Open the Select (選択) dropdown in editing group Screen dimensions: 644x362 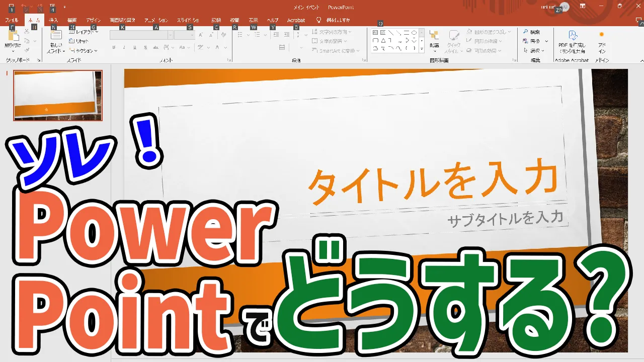534,51
